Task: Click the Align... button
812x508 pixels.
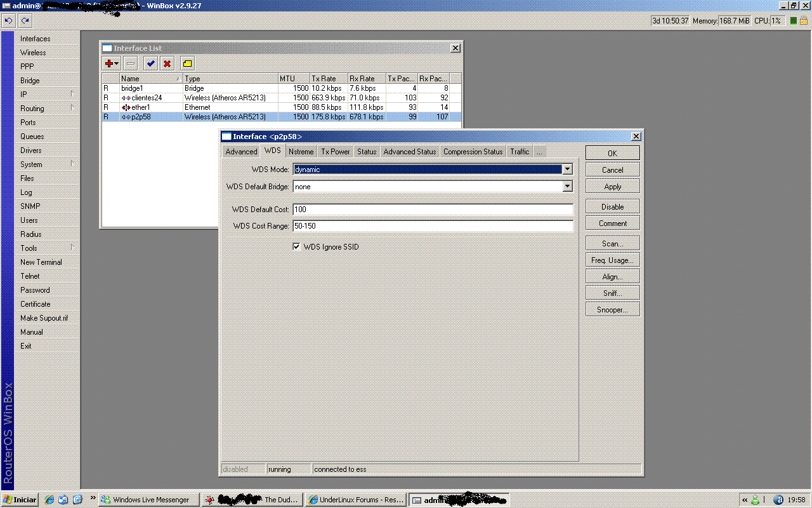Action: (x=612, y=277)
